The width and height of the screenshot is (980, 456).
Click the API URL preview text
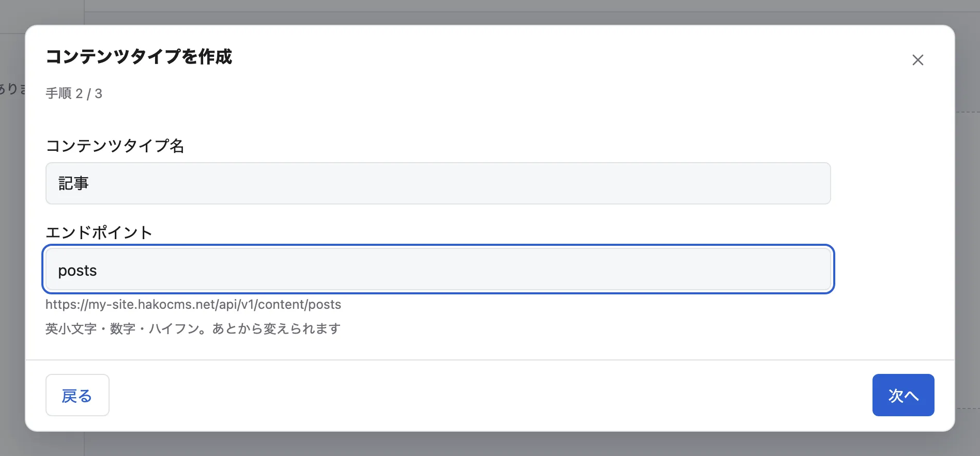(x=193, y=304)
